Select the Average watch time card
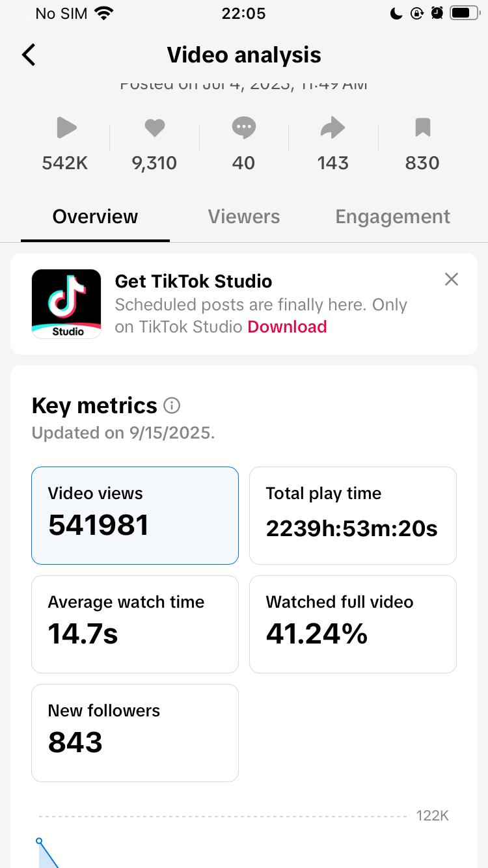This screenshot has width=488, height=868. [x=135, y=624]
